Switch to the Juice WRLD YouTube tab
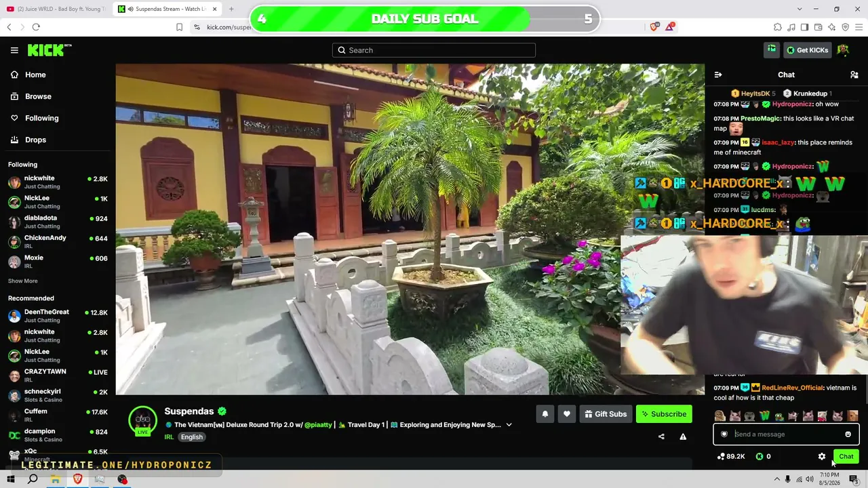Screen dimensions: 868x488 56,9
